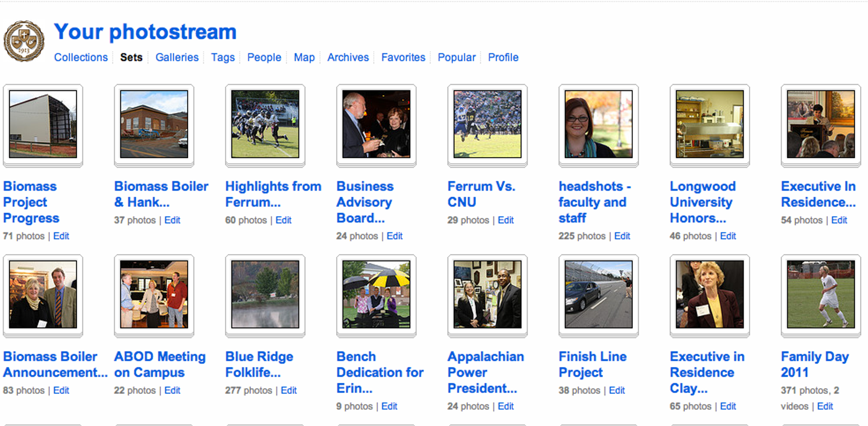Screen dimensions: 868x426
Task: Switch to the Collections tab
Action: (81, 57)
